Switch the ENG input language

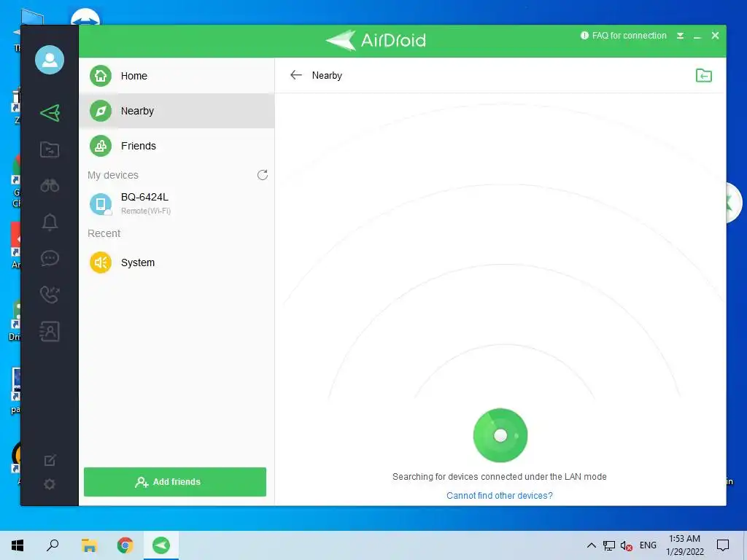point(648,545)
